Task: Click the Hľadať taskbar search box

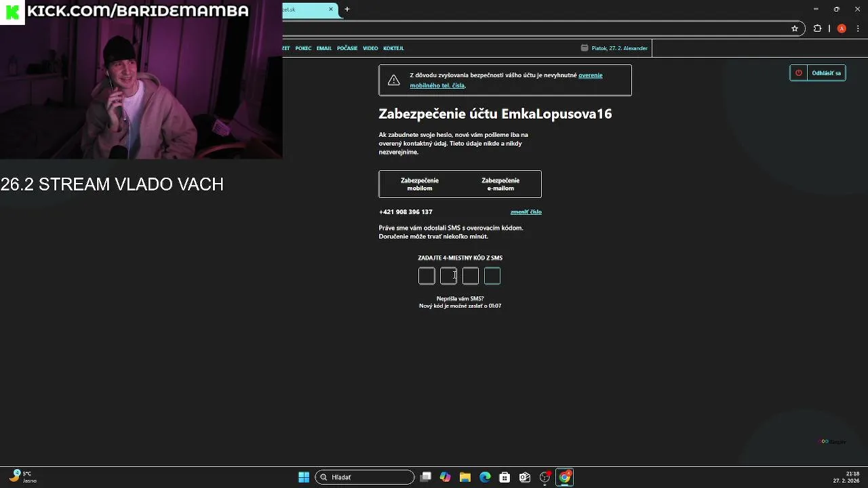Action: coord(365,477)
